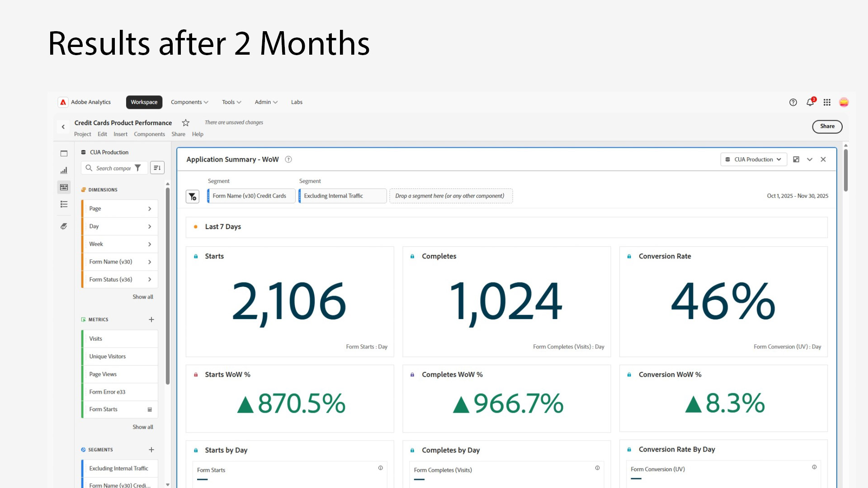Select the Visualizations icon in left rail

(x=64, y=170)
